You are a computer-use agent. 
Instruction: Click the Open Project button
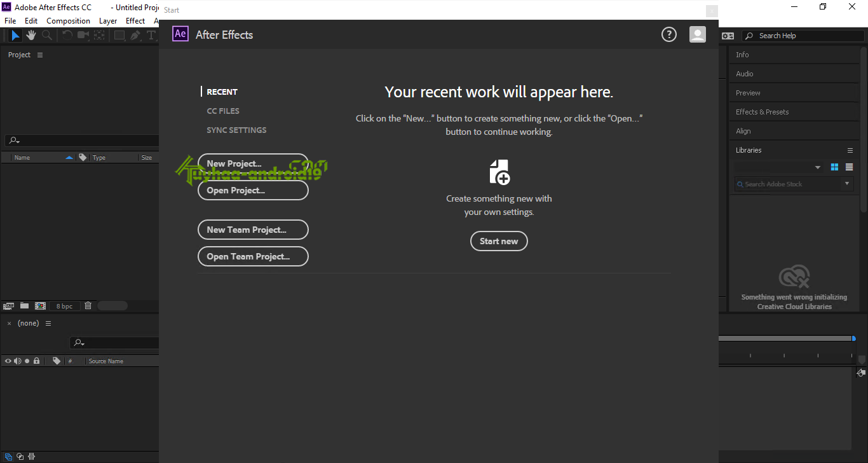tap(253, 190)
